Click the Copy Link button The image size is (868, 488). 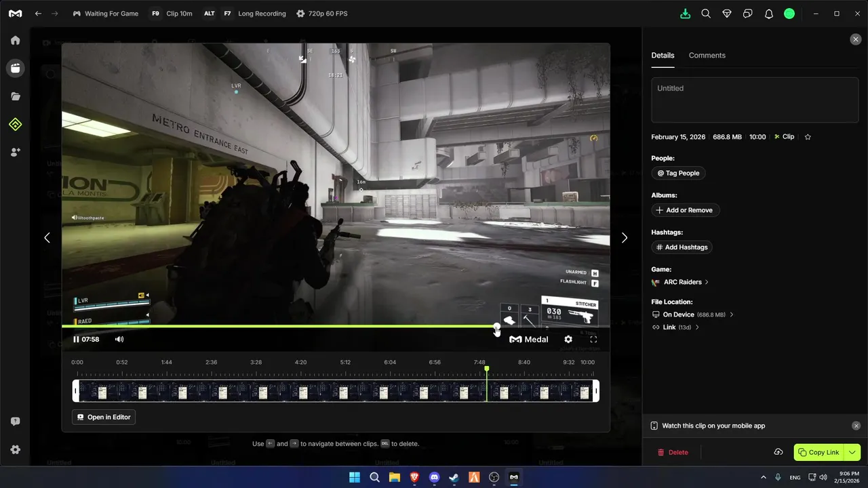tap(819, 452)
